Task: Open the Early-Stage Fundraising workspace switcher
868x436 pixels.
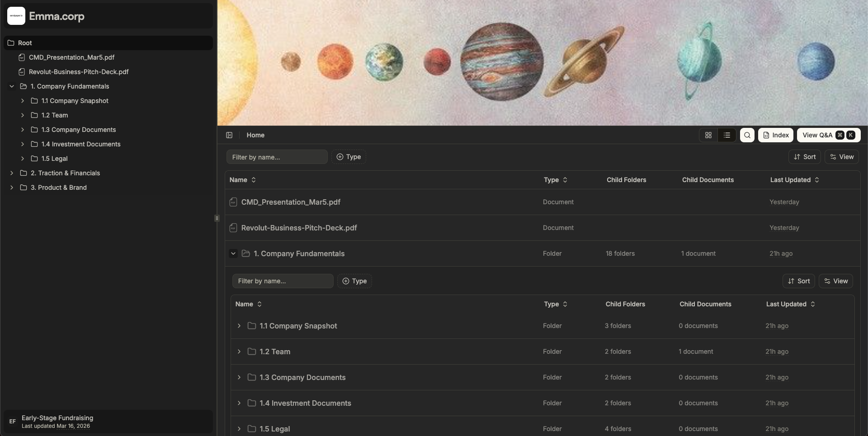Action: pos(108,422)
